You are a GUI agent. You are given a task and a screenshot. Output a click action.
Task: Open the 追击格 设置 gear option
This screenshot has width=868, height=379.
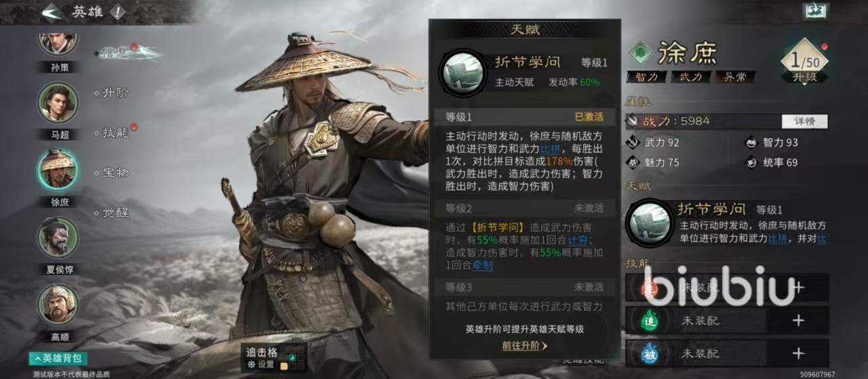261,364
